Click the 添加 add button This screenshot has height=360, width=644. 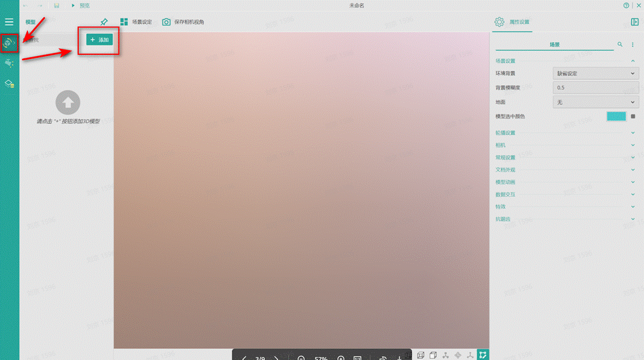[x=99, y=40]
